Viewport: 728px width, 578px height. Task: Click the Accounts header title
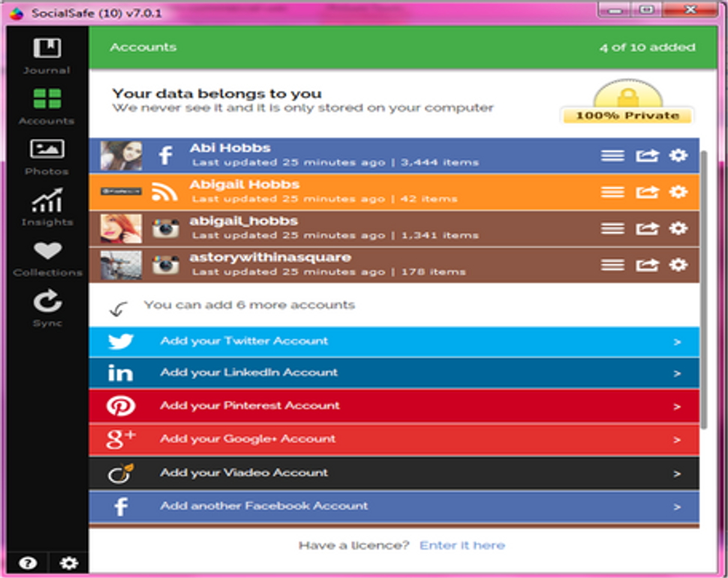click(x=143, y=47)
